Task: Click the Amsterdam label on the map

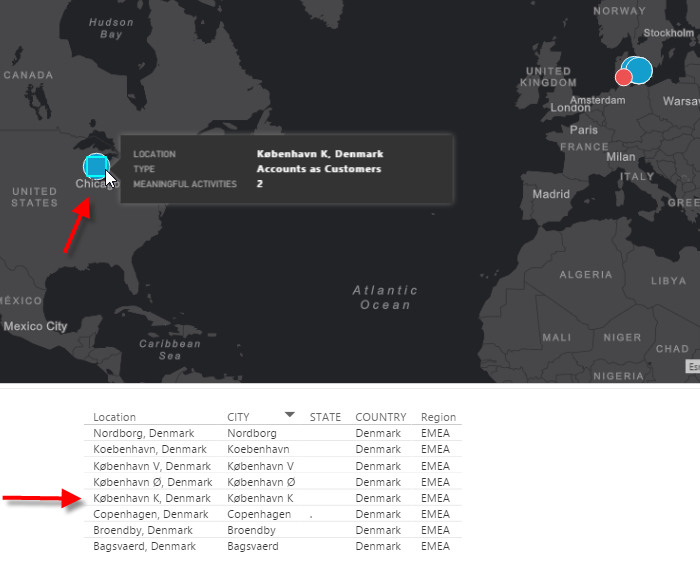Action: pyautogui.click(x=597, y=100)
